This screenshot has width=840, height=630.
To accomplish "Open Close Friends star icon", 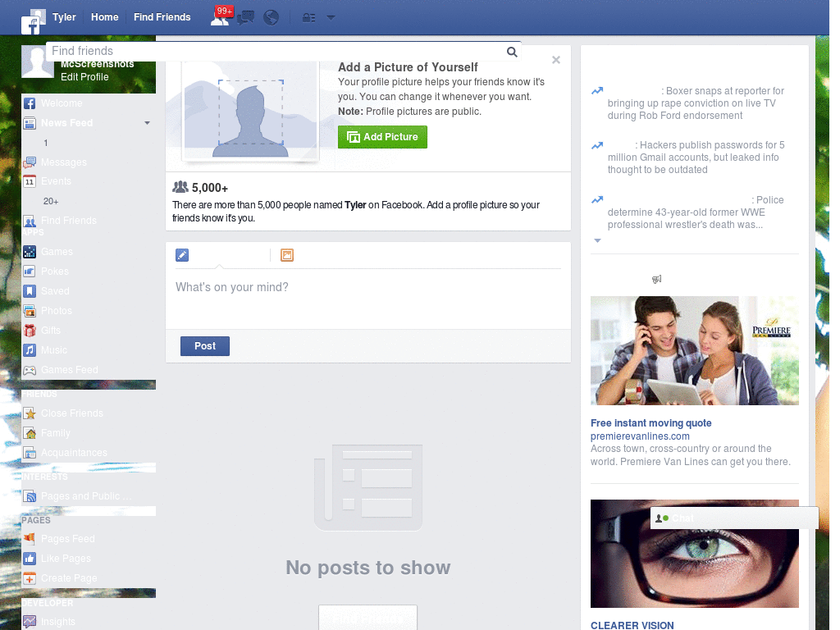I will coord(30,413).
